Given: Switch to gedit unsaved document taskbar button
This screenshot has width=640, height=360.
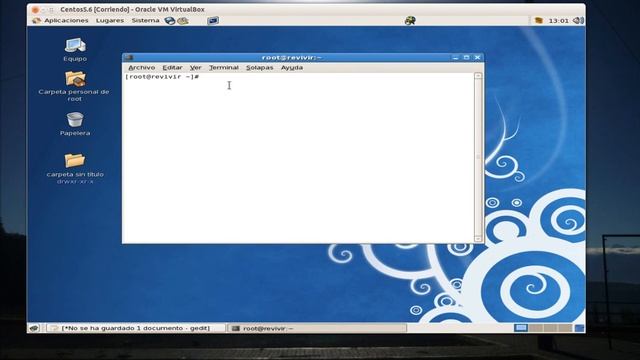Looking at the screenshot, I should coord(135,328).
